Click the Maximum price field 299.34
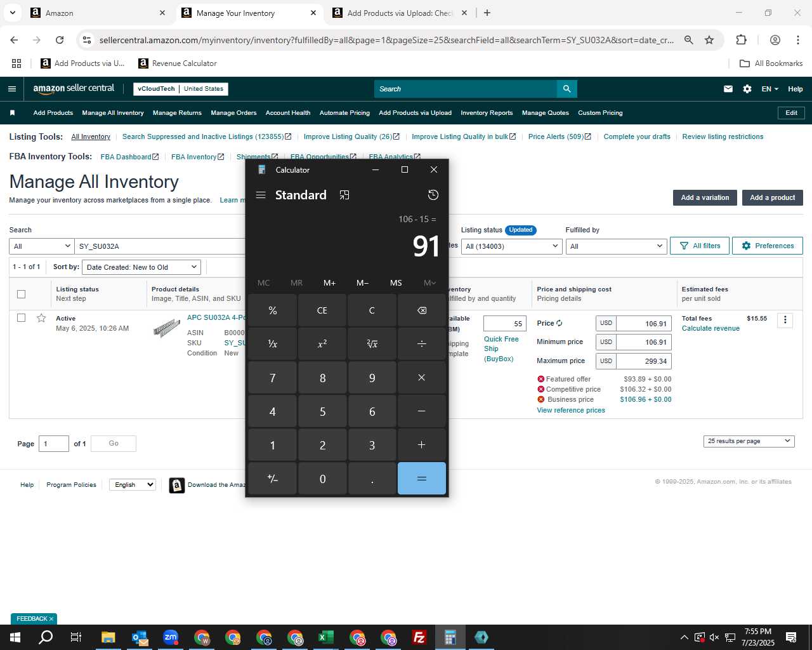This screenshot has height=650, width=812. click(644, 361)
